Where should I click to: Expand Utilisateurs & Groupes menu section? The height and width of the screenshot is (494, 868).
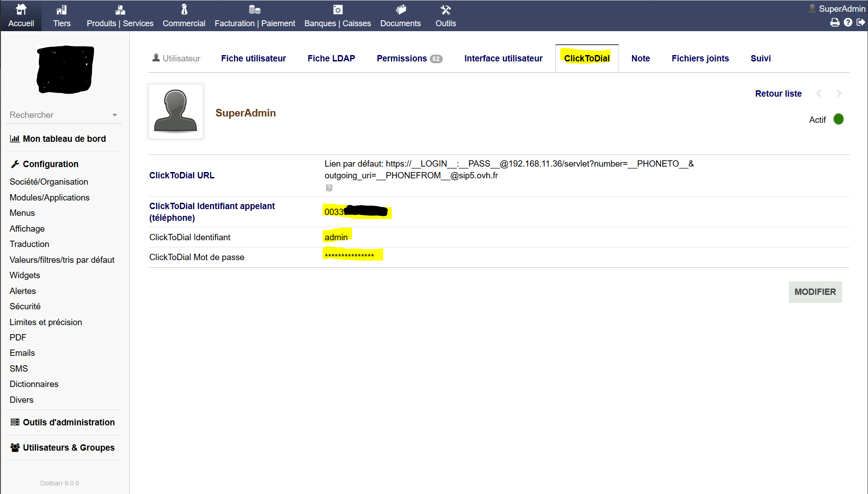[68, 447]
